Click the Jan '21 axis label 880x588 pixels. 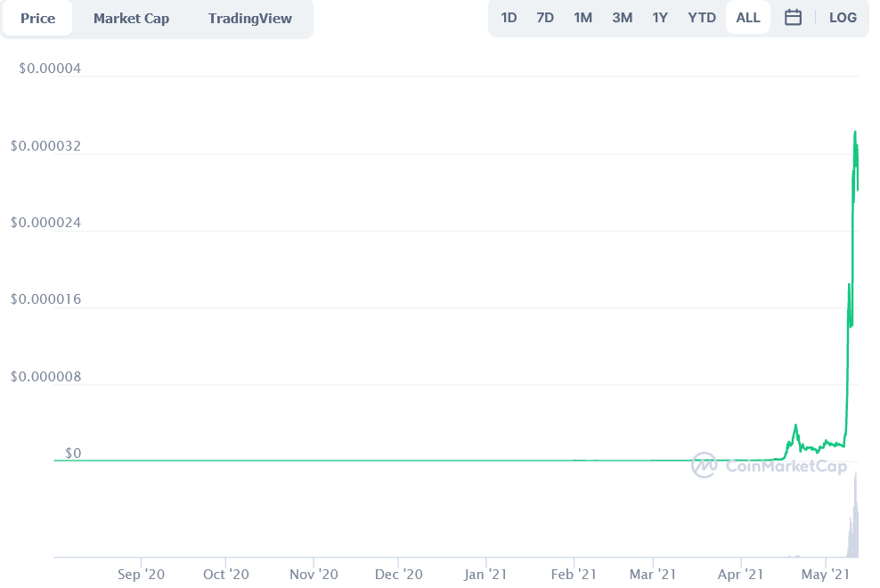[x=485, y=574]
